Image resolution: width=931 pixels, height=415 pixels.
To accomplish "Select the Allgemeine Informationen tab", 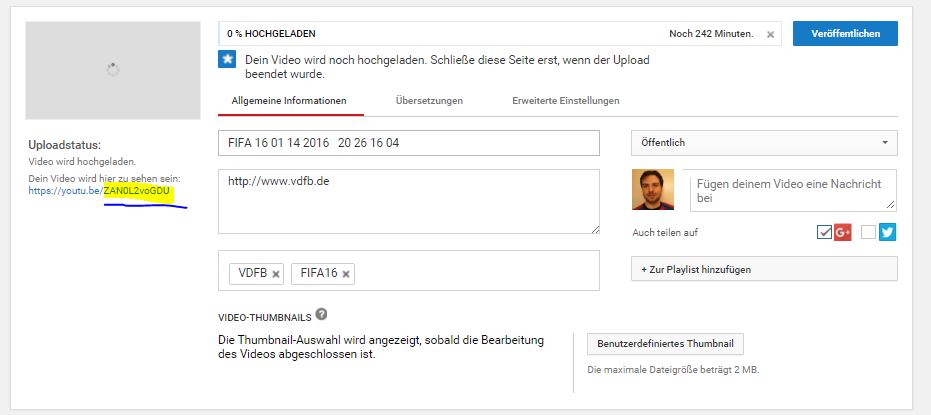I will click(289, 101).
